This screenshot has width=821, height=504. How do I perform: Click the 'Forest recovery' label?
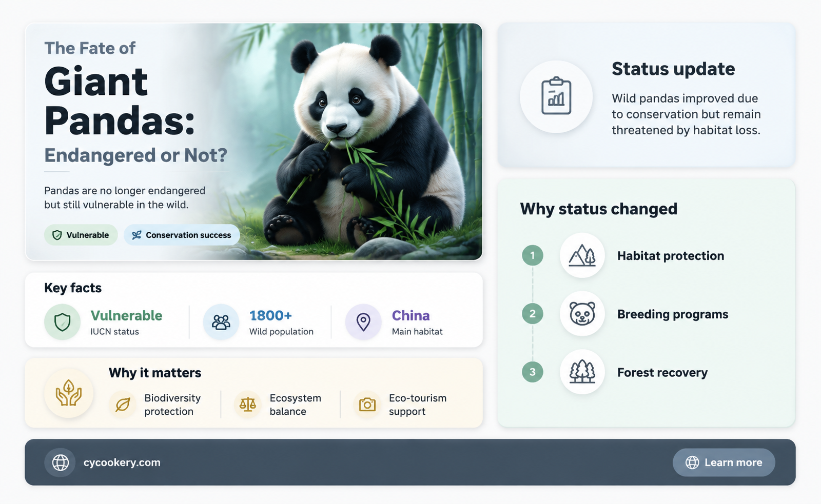(x=662, y=373)
